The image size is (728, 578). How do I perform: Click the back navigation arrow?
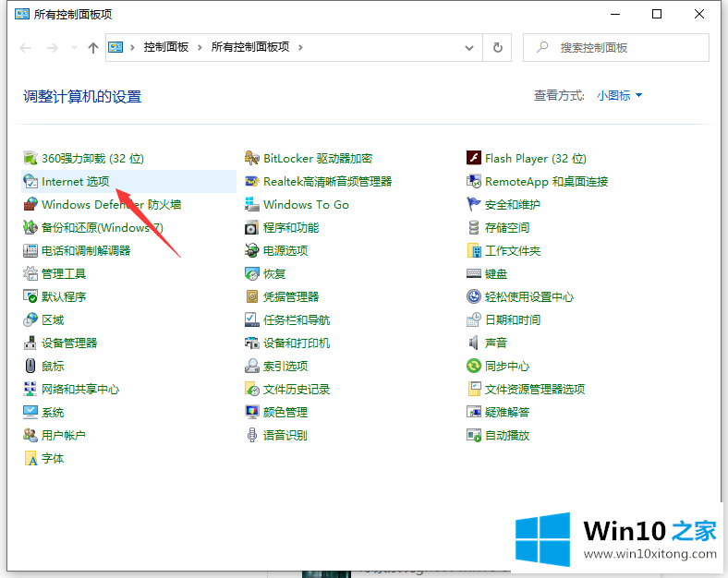[25, 48]
